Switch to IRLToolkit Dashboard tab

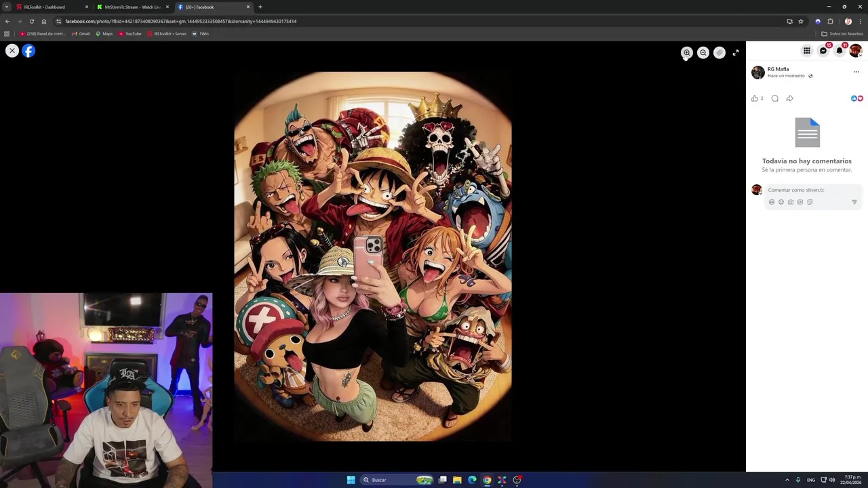coord(53,7)
